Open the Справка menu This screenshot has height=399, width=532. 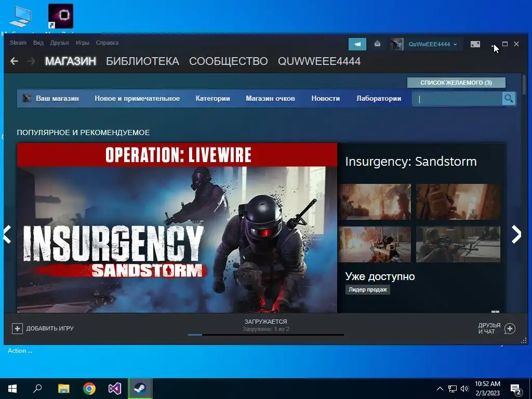107,43
